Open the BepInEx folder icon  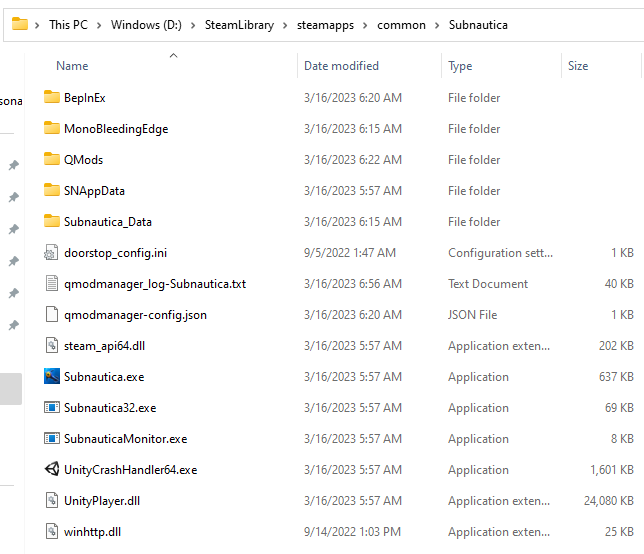click(52, 97)
